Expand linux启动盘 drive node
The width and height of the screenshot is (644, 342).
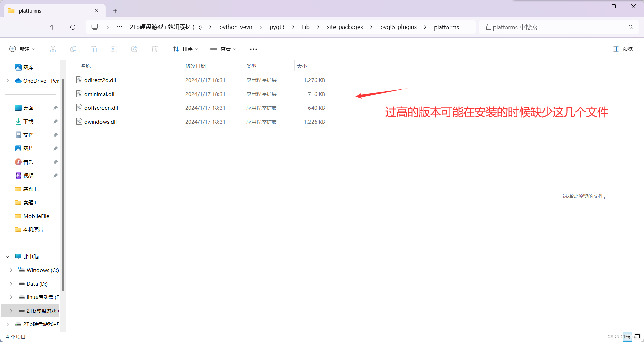(x=11, y=297)
